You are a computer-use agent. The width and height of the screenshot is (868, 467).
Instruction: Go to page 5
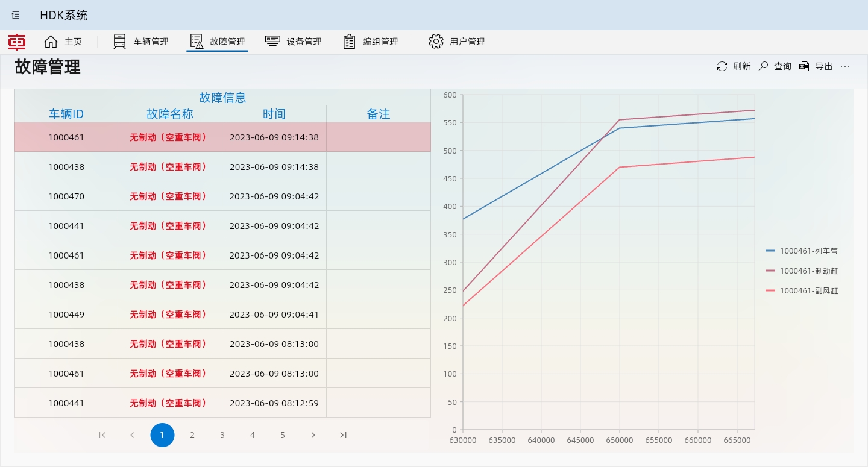(283, 435)
